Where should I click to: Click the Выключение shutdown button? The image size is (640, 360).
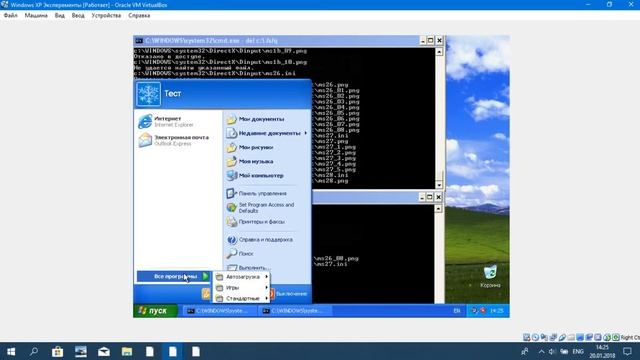[288, 294]
